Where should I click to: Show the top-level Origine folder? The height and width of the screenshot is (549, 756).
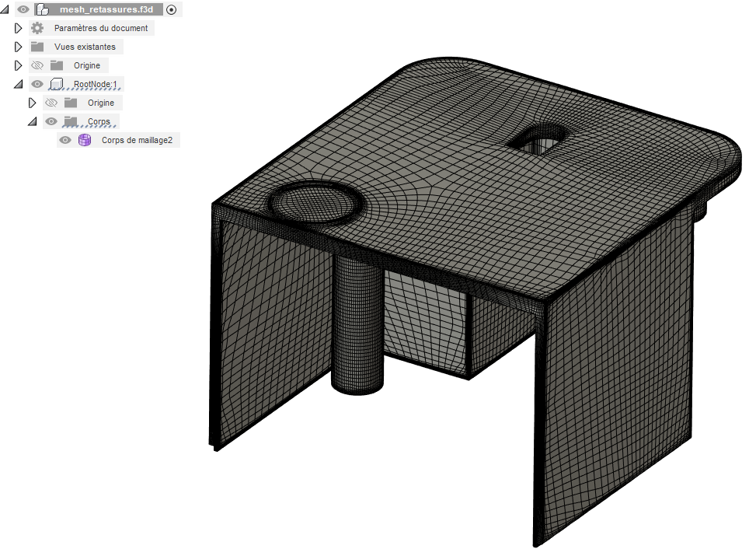click(37, 65)
